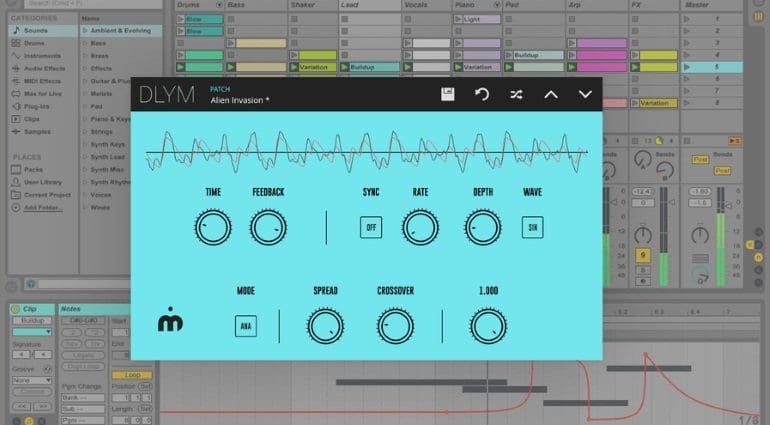The image size is (770, 425).
Task: Click Set button next to Length
Action: (145, 409)
